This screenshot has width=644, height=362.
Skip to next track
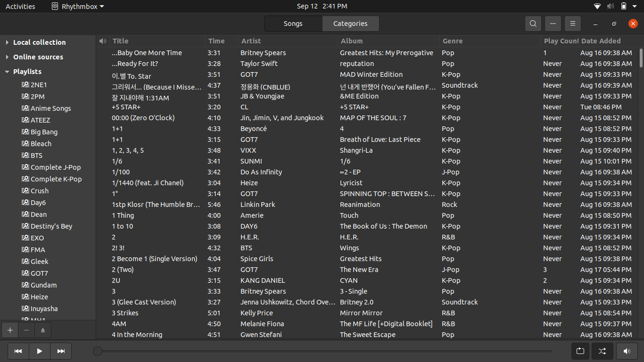pyautogui.click(x=61, y=351)
